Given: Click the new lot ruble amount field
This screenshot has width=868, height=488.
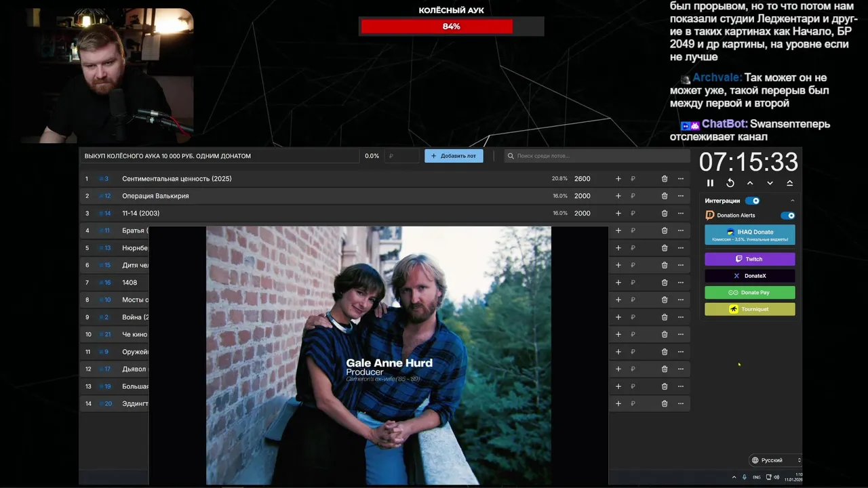Looking at the screenshot, I should 402,156.
